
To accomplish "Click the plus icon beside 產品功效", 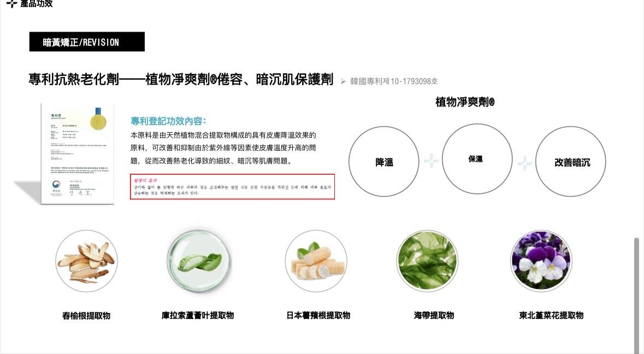I will click(x=12, y=4).
